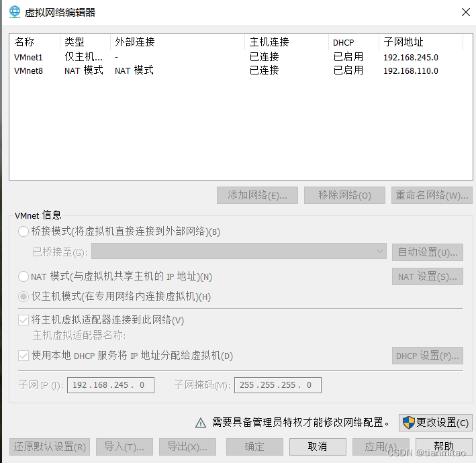Select the 仅主机模式 radio button
This screenshot has height=463, width=476.
pos(24,297)
